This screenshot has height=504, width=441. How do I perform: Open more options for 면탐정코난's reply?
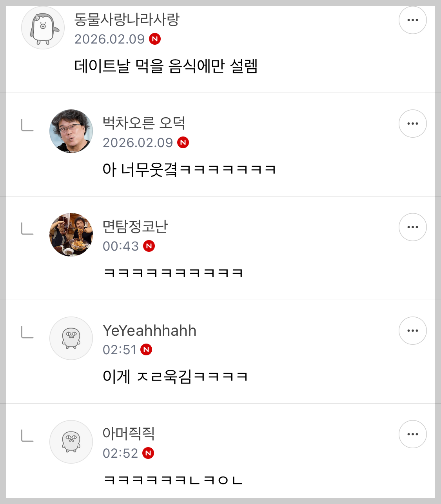[x=412, y=227]
